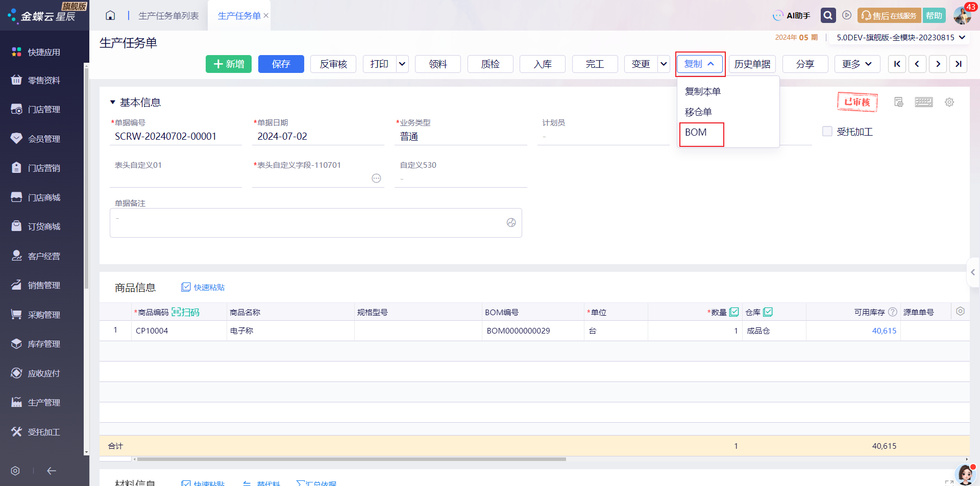Open 受托加工 sidebar module

coord(36,432)
